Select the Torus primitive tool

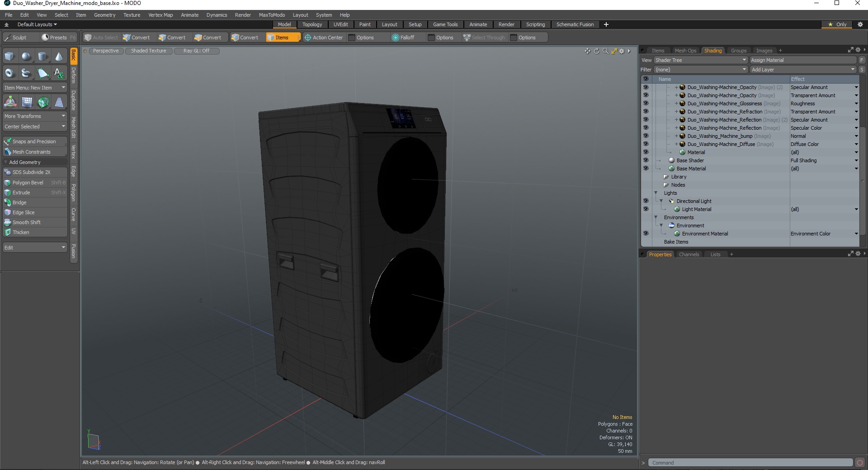coord(9,73)
